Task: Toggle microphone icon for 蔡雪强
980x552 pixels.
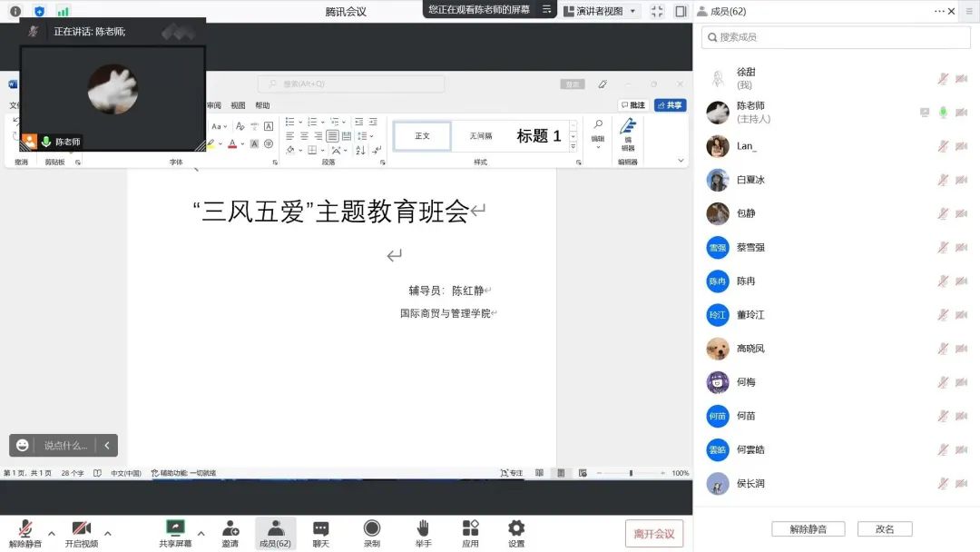Action: (x=943, y=247)
